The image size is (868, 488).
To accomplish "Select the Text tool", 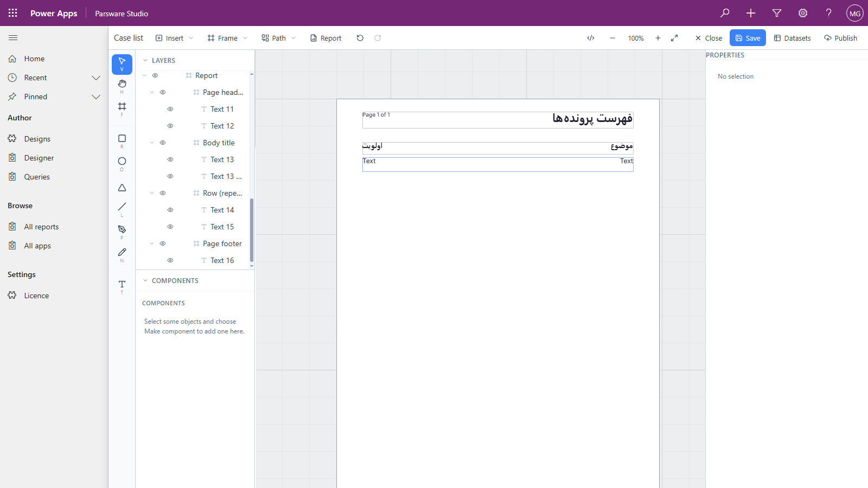I will 122,286.
